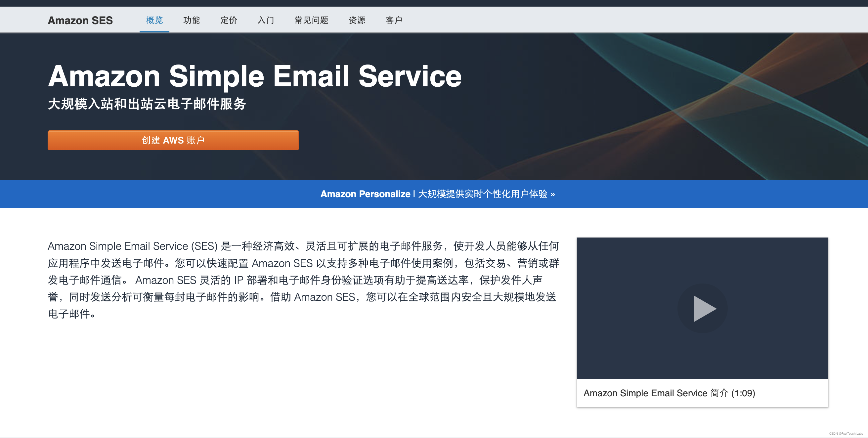Image resolution: width=868 pixels, height=438 pixels.
Task: Click the 大规模提供实时个性化用户体验 banner text
Action: click(483, 194)
